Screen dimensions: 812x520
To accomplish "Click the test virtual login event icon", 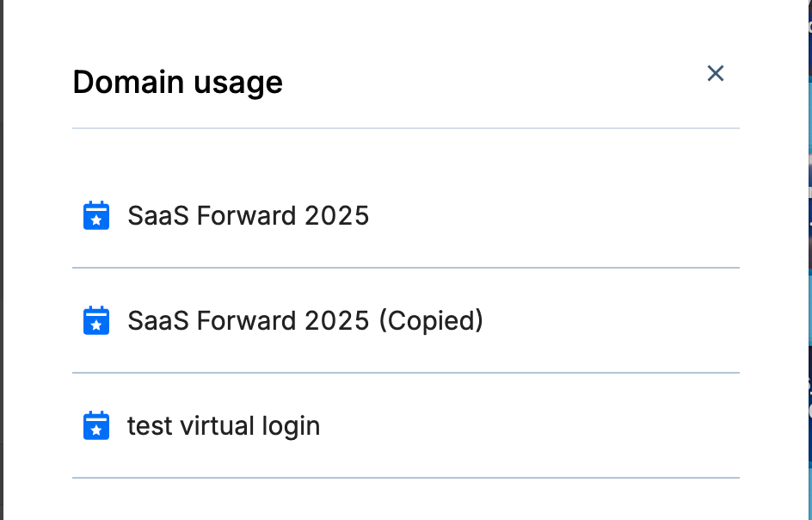I will [96, 425].
